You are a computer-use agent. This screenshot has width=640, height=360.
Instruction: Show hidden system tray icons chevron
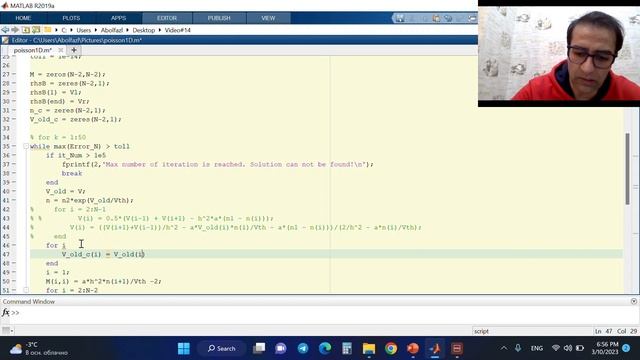[504, 348]
